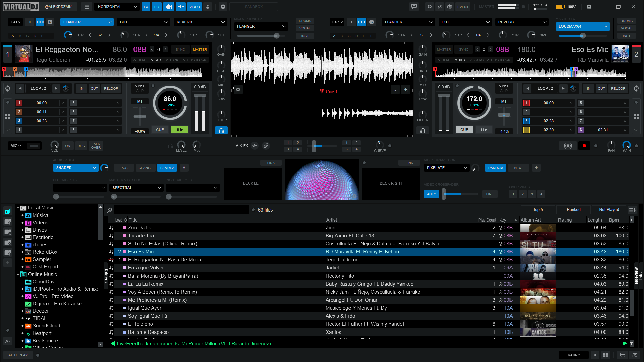
Task: Click the browser search input field
Action: pos(181,210)
